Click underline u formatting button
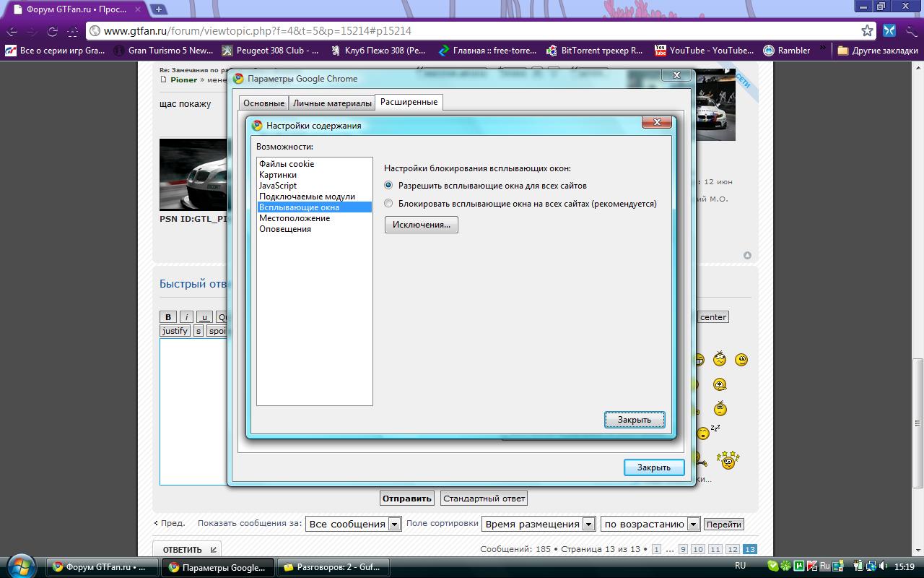Screen dimensions: 924x578 pos(204,317)
